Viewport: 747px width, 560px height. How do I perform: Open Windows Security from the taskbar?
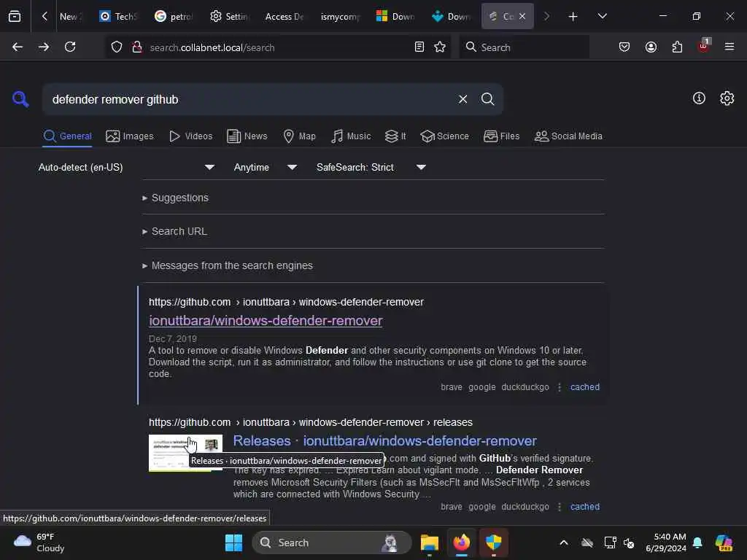[494, 542]
